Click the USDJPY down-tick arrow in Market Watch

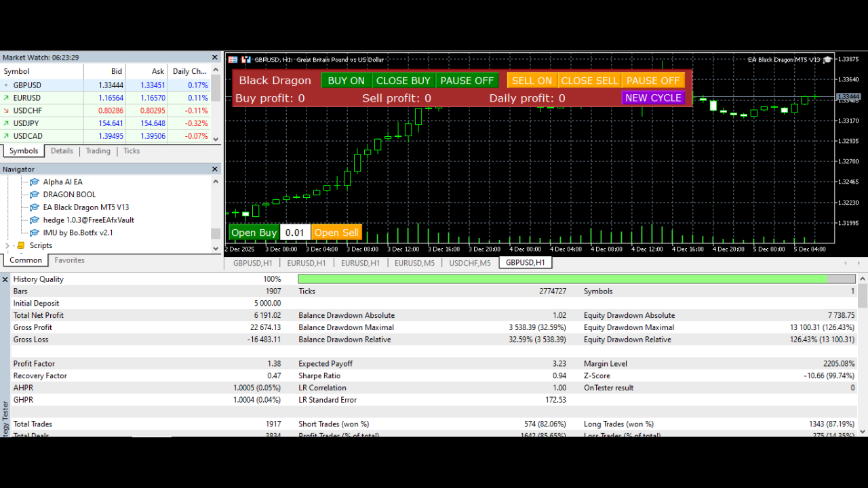tap(7, 123)
